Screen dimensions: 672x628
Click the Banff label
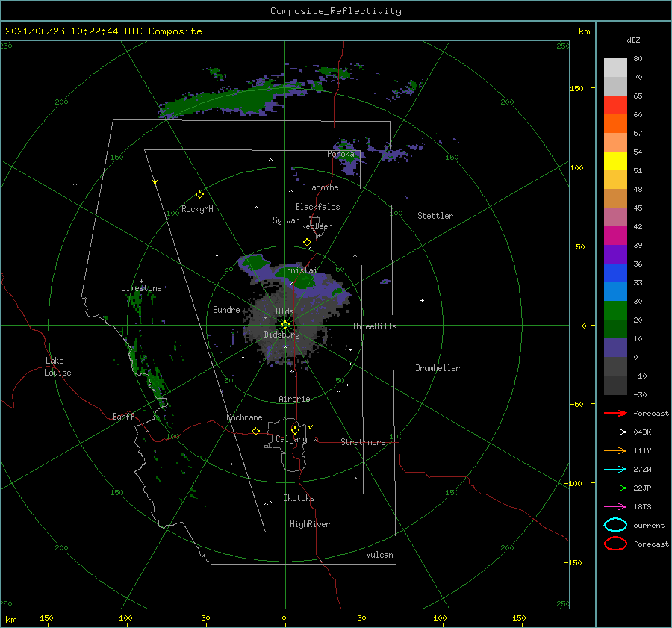pos(123,416)
